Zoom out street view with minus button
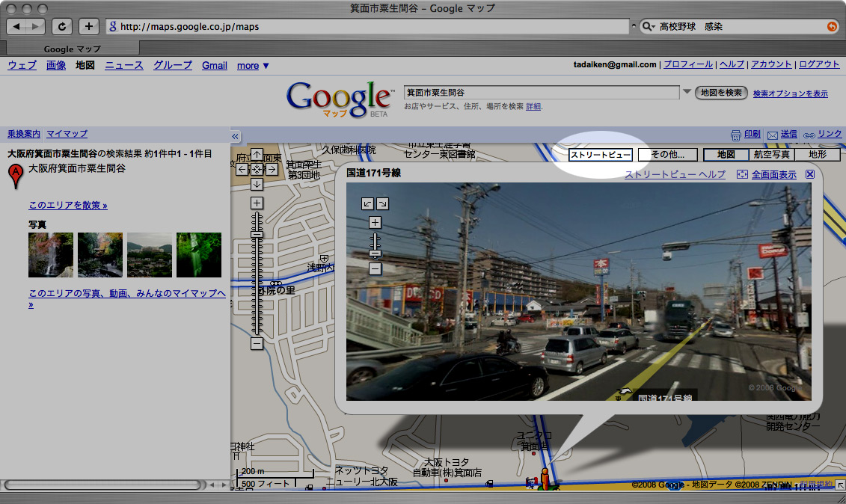This screenshot has width=846, height=504. click(x=375, y=268)
